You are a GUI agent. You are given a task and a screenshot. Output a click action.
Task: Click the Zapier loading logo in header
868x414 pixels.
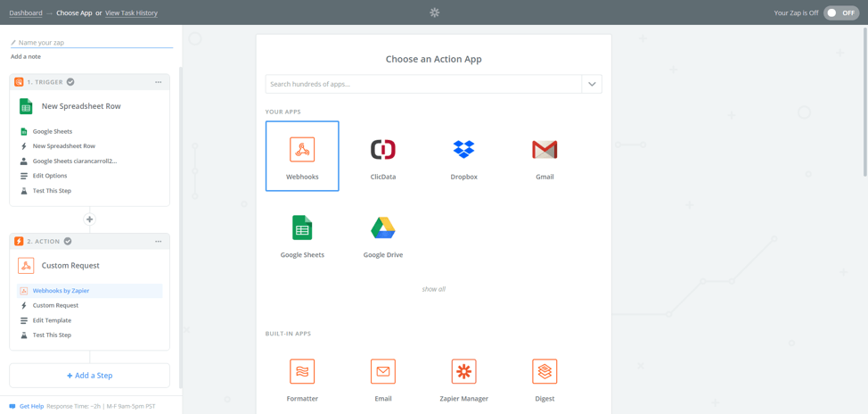tap(435, 12)
